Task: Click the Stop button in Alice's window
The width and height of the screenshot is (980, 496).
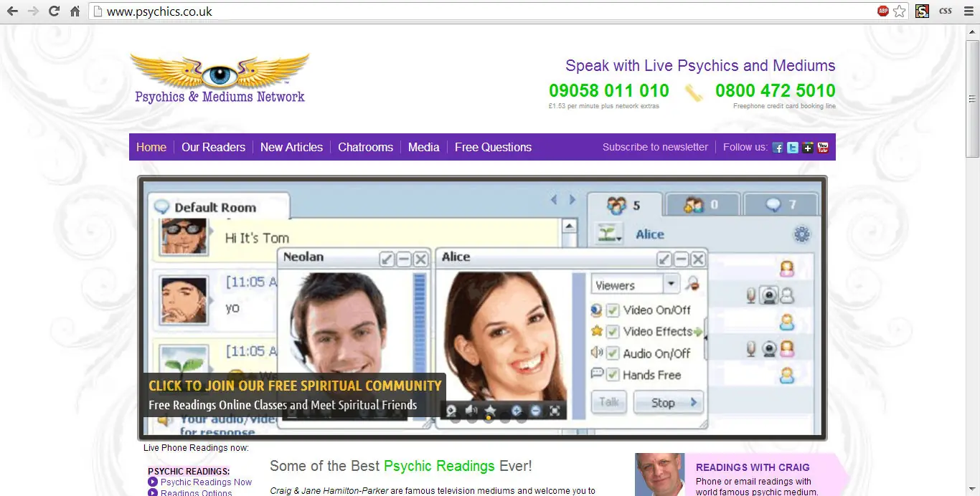Action: pos(669,403)
